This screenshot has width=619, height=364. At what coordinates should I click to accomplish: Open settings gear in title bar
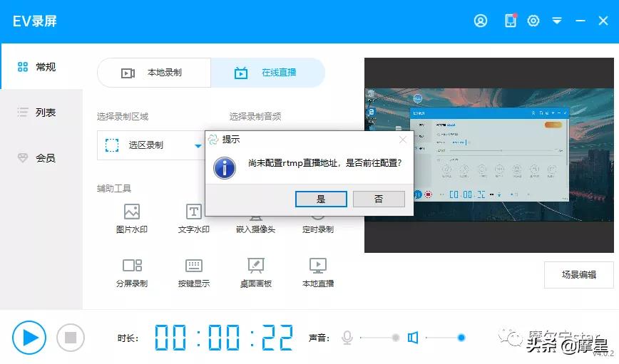533,21
